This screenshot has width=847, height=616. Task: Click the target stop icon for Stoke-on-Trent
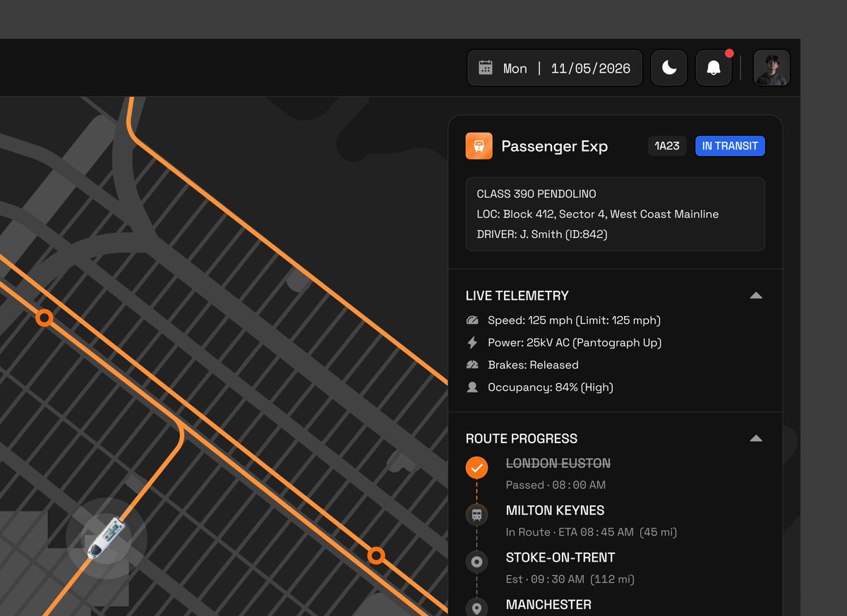[476, 562]
